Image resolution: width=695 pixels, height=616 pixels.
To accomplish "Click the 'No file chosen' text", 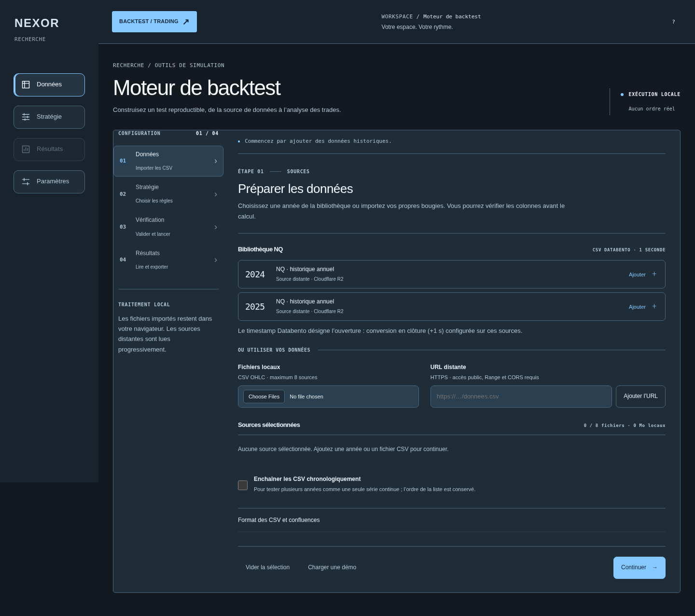I will click(x=306, y=397).
